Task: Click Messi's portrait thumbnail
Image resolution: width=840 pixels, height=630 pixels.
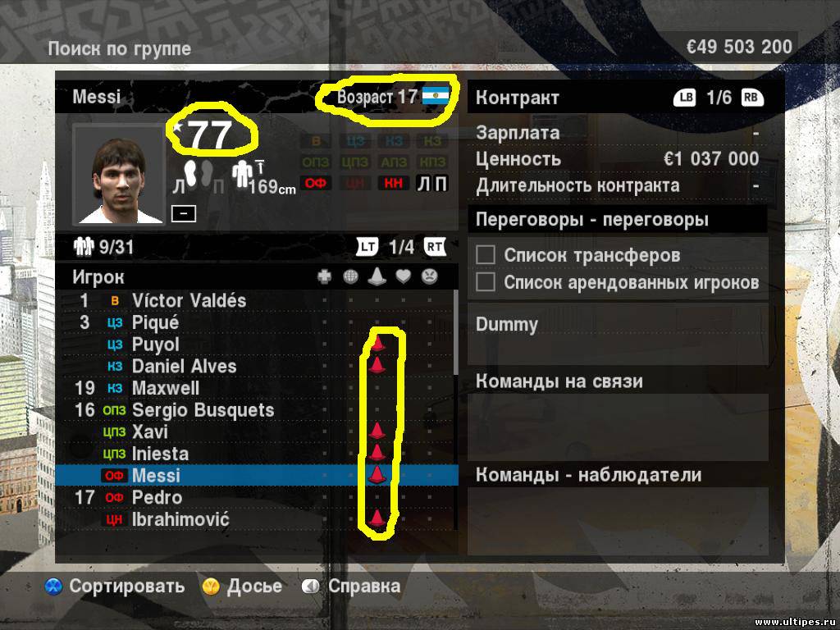Action: pos(119,175)
